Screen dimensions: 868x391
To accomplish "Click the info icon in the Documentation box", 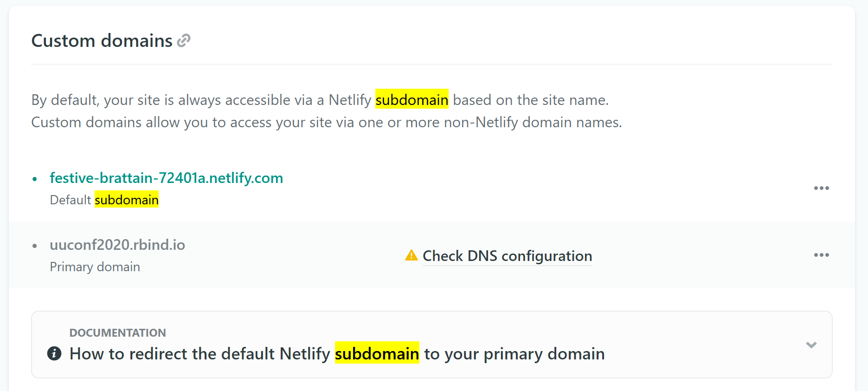I will (x=55, y=353).
